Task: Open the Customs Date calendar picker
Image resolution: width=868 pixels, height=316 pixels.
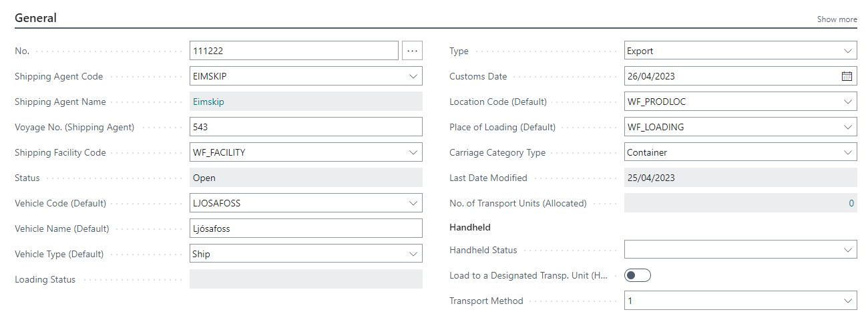Action: pyautogui.click(x=847, y=76)
